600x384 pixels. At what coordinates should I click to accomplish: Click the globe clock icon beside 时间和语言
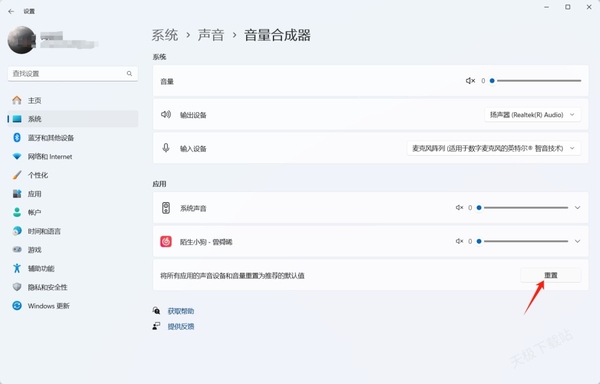(x=17, y=231)
